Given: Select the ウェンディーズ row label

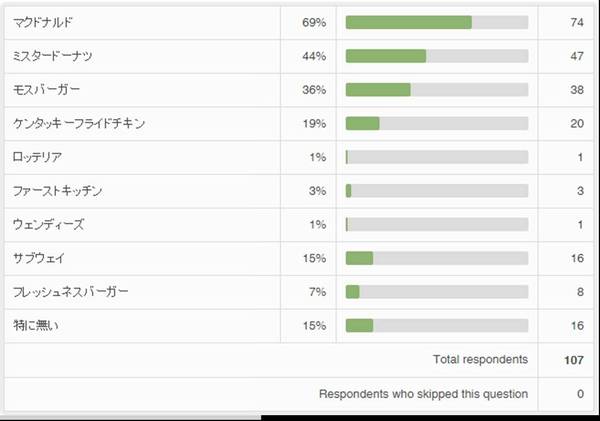Looking at the screenshot, I should tap(48, 225).
